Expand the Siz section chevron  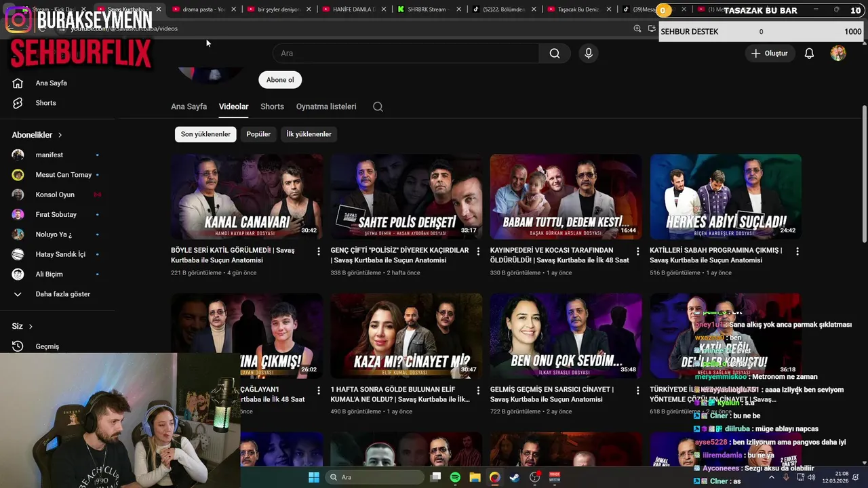(31, 327)
